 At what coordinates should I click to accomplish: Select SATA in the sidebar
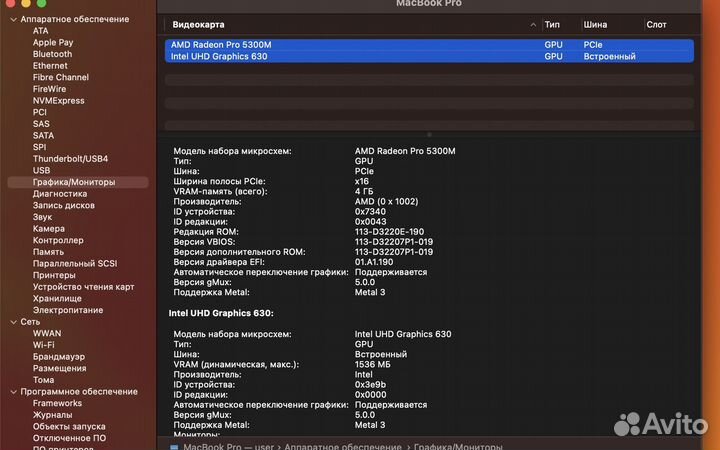pyautogui.click(x=43, y=135)
